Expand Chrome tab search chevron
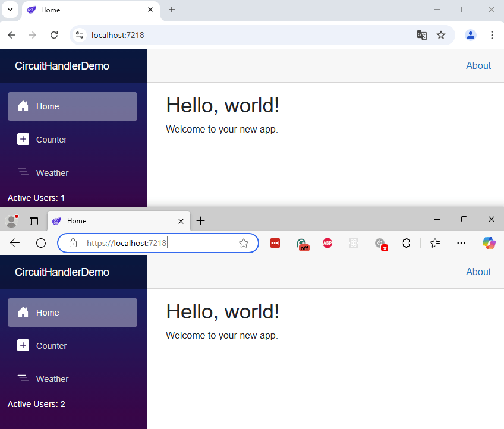 10,10
